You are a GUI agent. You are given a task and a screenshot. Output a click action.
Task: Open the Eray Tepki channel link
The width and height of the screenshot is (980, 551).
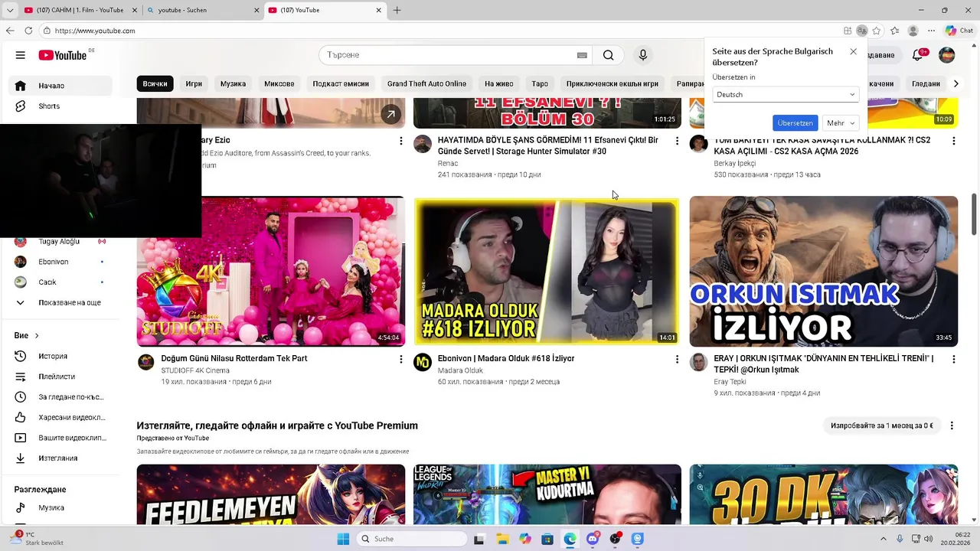tap(730, 381)
